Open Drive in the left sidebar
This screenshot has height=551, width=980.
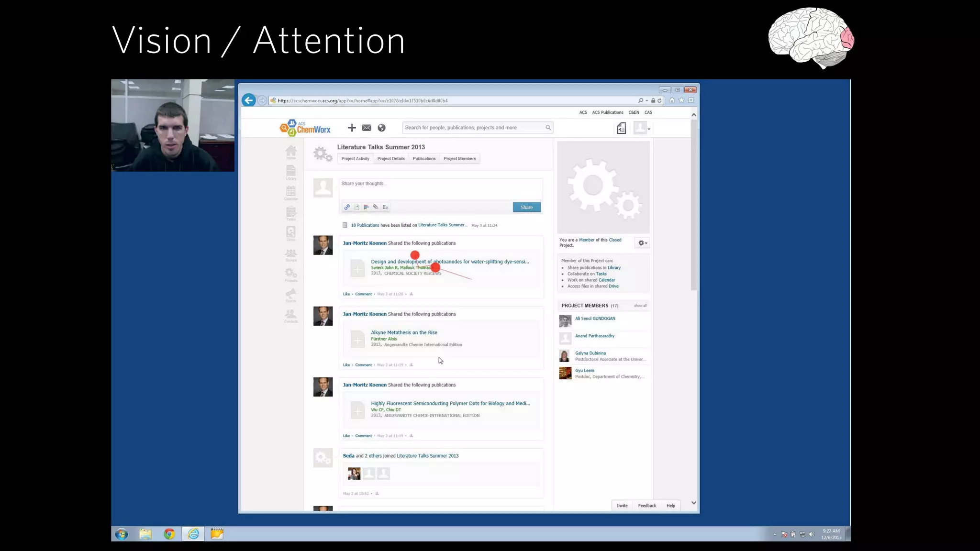[291, 234]
